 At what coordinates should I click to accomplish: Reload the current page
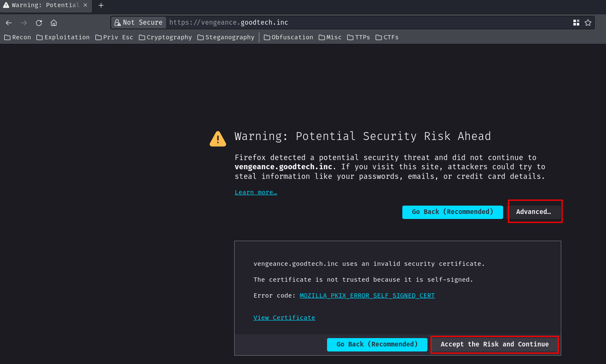tap(39, 23)
